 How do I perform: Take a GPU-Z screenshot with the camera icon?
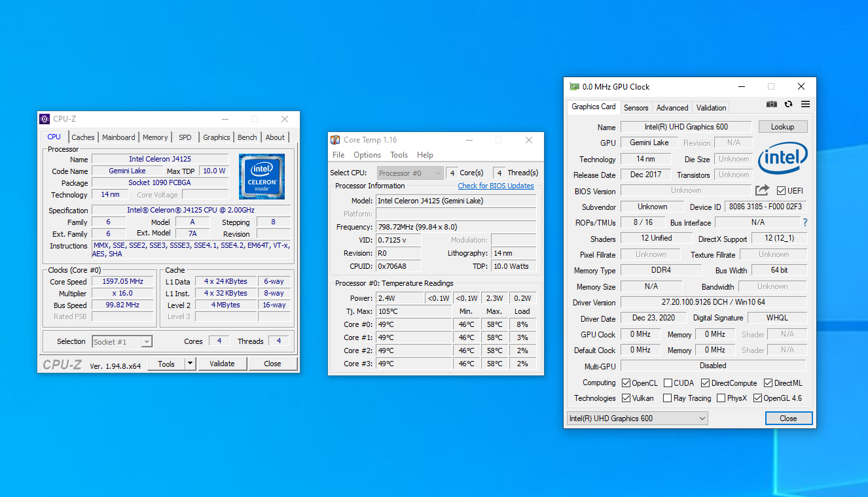coord(772,105)
